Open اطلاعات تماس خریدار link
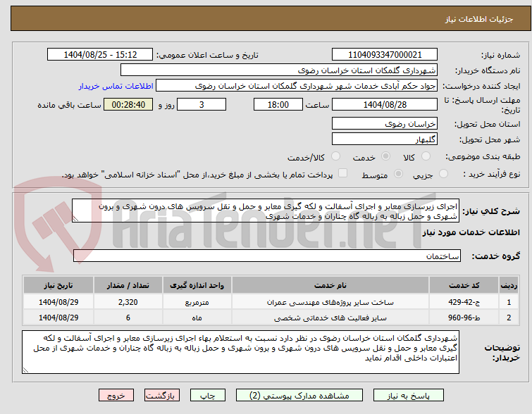532x414 pixels. coord(116,86)
